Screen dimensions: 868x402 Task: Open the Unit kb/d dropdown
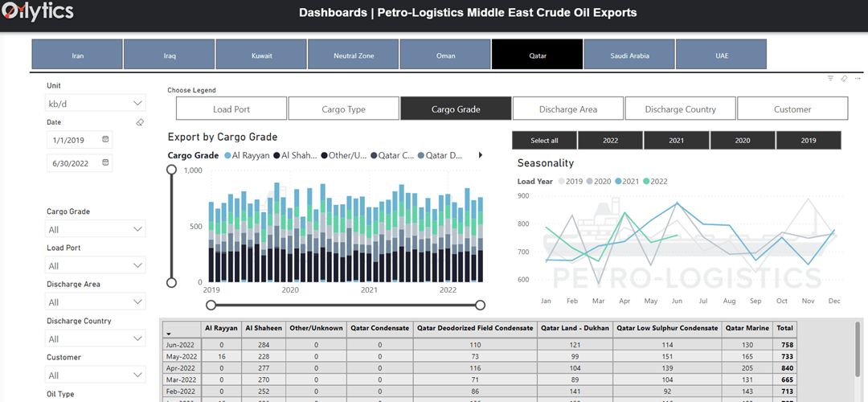pyautogui.click(x=95, y=104)
